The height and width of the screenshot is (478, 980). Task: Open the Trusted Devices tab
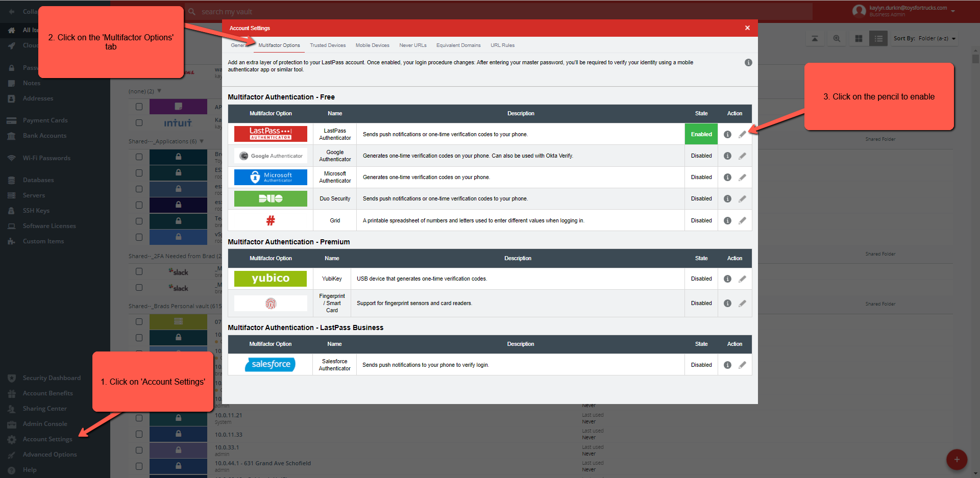pyautogui.click(x=328, y=45)
